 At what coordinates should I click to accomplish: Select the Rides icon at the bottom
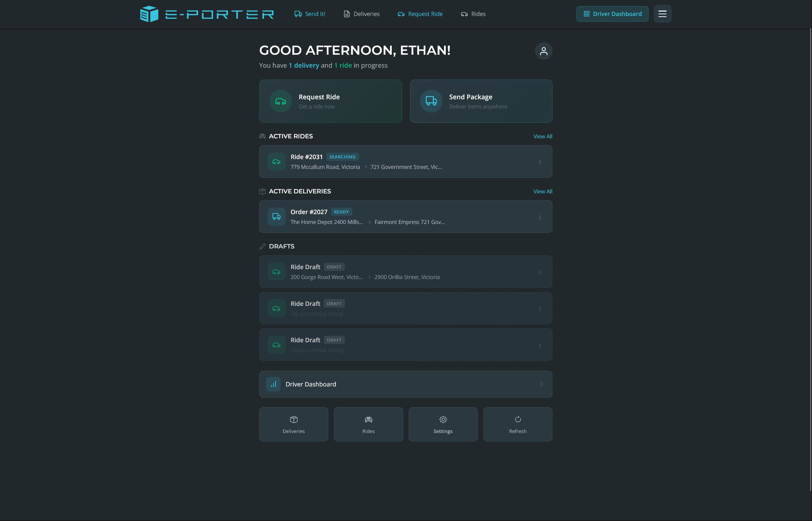[x=368, y=419]
